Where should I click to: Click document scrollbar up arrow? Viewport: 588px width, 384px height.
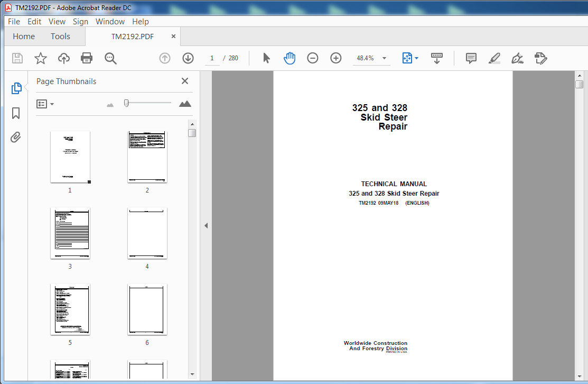[x=580, y=76]
